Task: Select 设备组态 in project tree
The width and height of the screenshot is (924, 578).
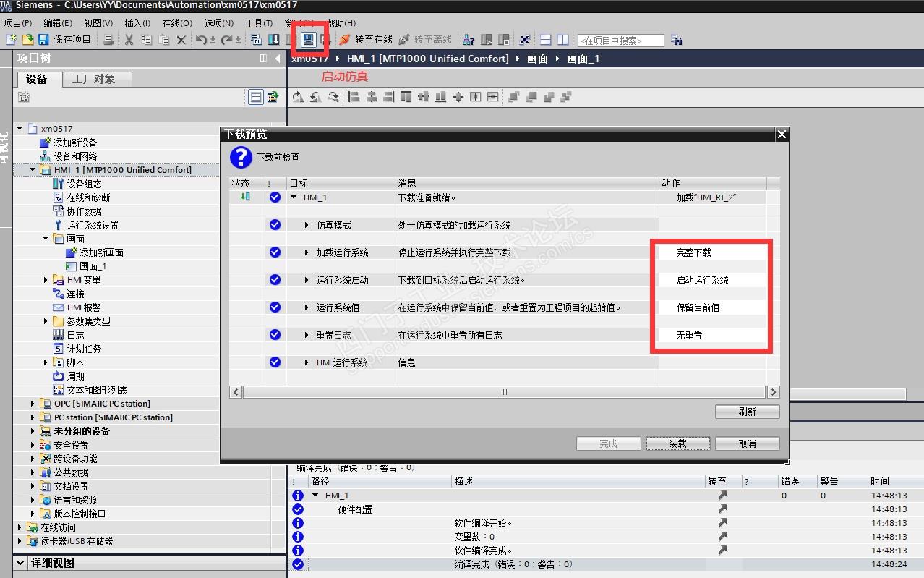Action: (x=84, y=184)
